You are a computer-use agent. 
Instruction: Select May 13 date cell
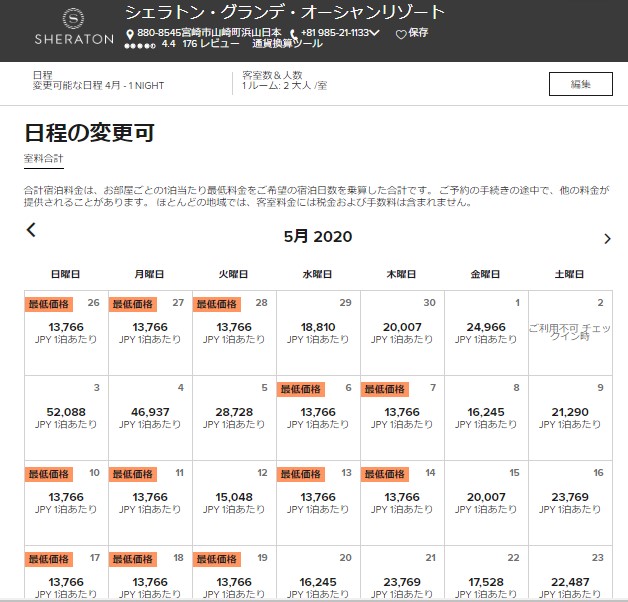pyautogui.click(x=318, y=503)
